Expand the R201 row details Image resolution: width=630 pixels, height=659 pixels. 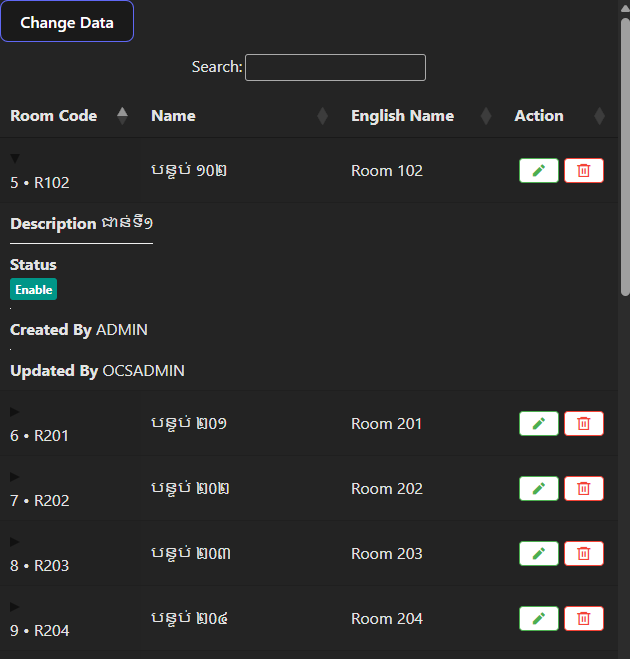pos(15,412)
